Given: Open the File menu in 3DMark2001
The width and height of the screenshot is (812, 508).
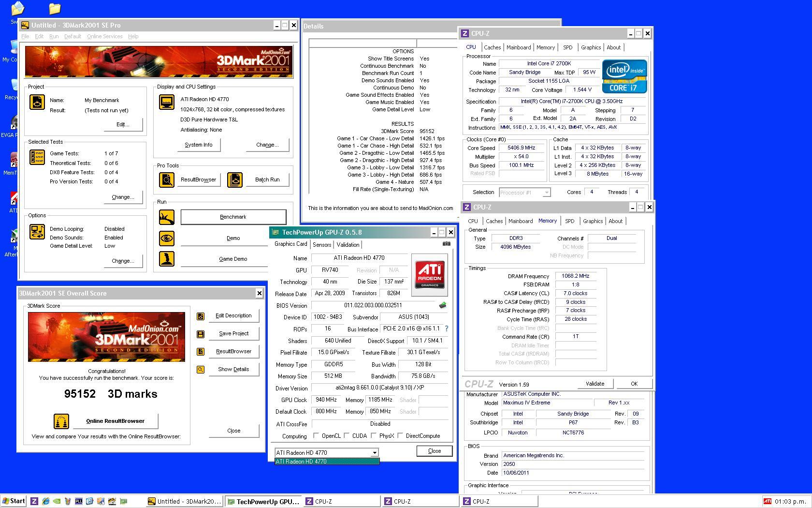Looking at the screenshot, I should (25, 36).
